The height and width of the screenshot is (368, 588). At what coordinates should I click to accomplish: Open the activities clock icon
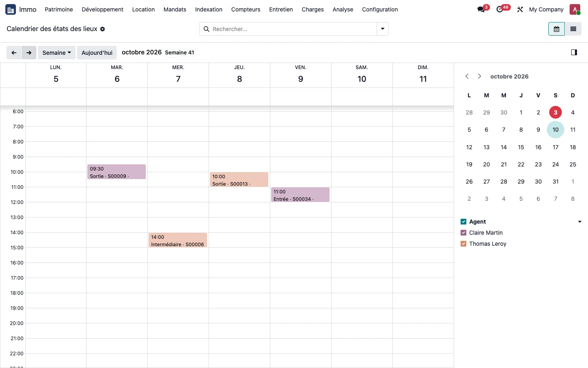tap(500, 9)
